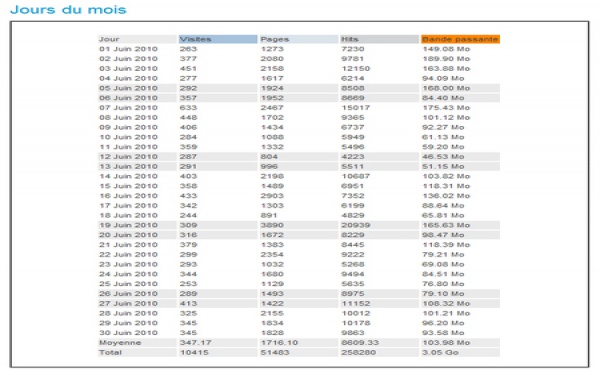Click total bandwidth value 3.05 Go
Viewport: 600px width, 372px height.
[x=440, y=352]
